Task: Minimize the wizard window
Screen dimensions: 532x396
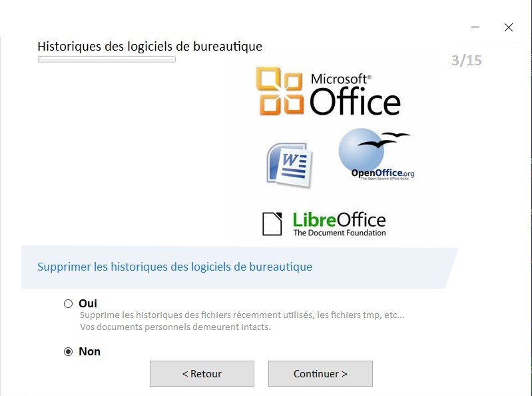Action: tap(475, 27)
